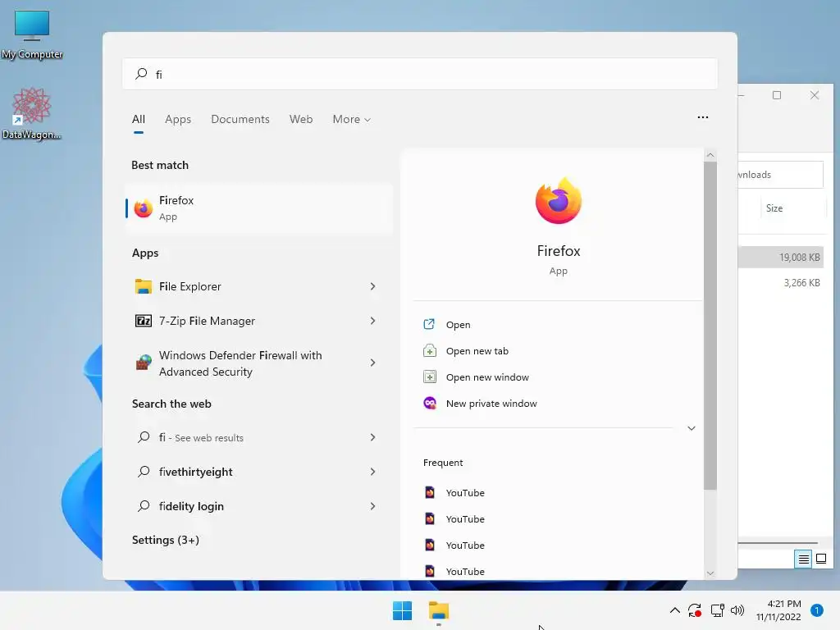Screen dimensions: 840x630
Task: Click the Open action for Firefox
Action: (458, 325)
